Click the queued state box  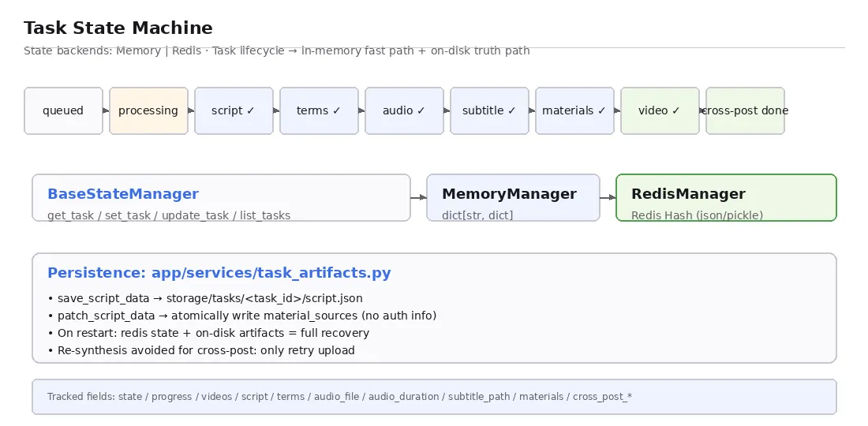[64, 110]
